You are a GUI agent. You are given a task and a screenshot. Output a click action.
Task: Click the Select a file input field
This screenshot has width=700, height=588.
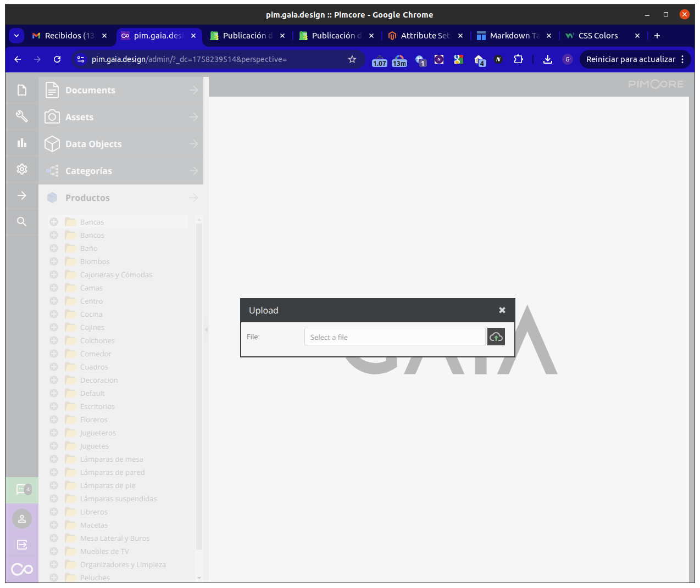coord(395,337)
